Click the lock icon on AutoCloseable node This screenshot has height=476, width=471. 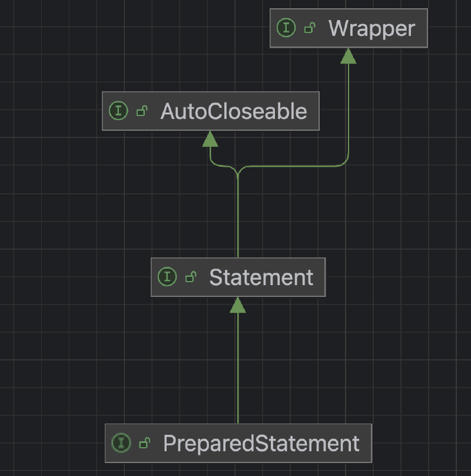point(142,111)
